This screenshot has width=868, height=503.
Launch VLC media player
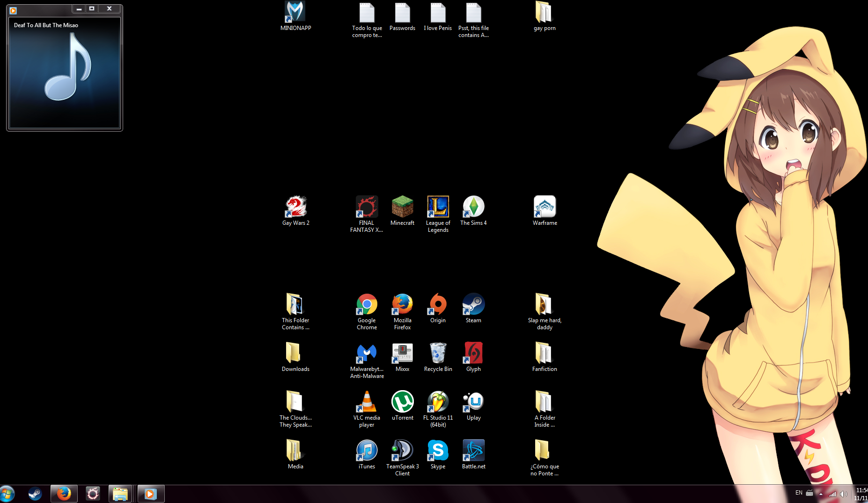(367, 409)
